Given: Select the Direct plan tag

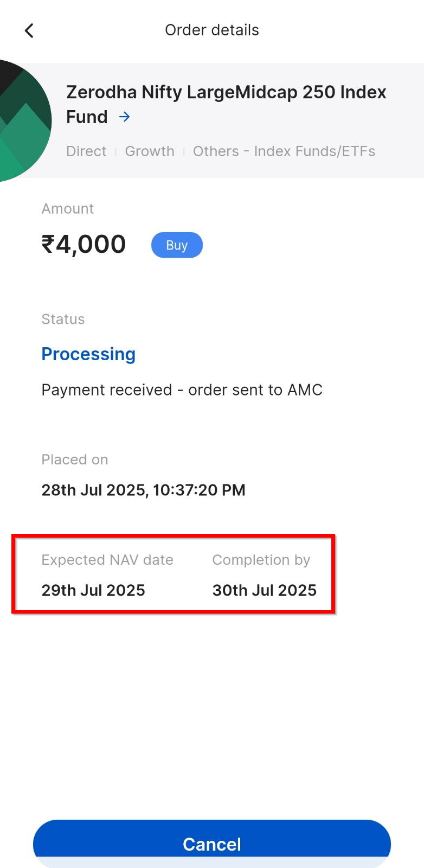Looking at the screenshot, I should 86,151.
